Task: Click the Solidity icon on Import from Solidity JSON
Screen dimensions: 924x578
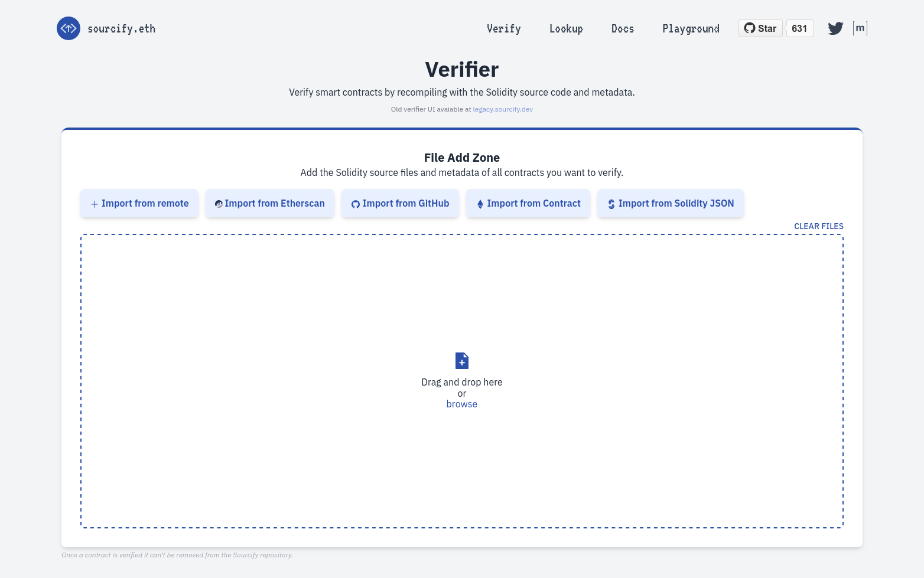Action: [x=611, y=203]
